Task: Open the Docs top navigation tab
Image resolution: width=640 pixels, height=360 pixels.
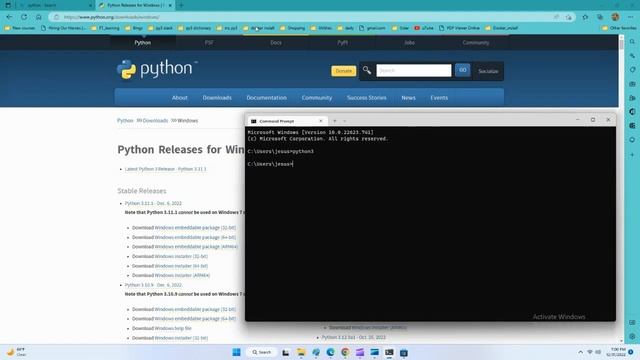Action: pos(276,42)
